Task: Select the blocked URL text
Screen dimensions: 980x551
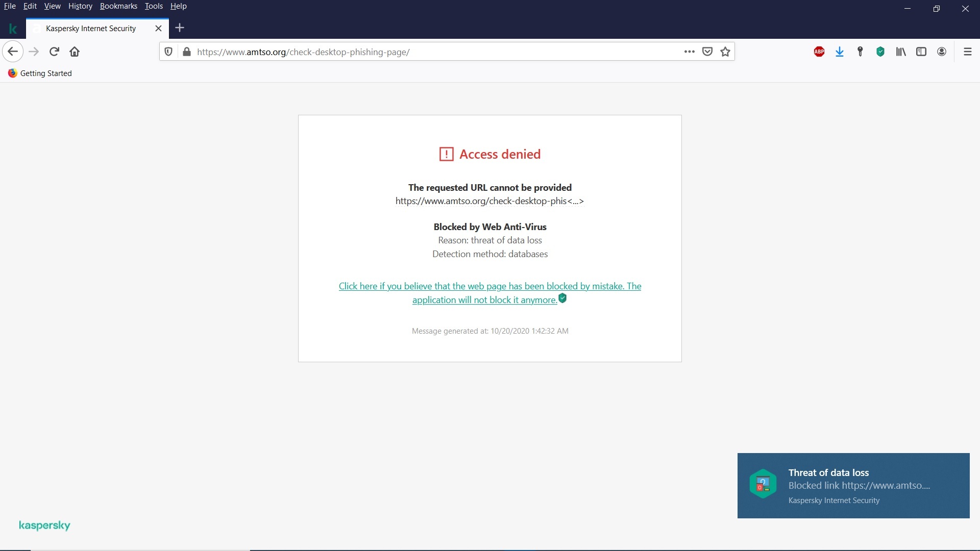Action: tap(489, 201)
